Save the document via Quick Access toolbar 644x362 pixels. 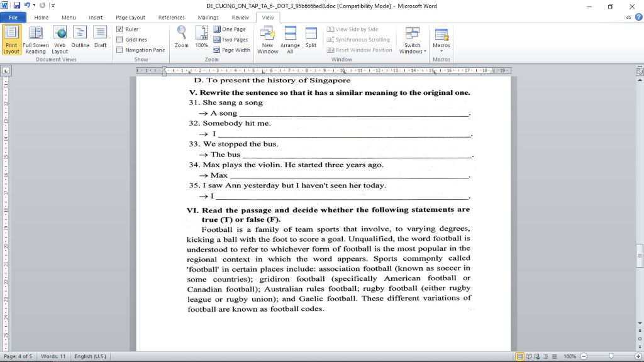(x=17, y=6)
